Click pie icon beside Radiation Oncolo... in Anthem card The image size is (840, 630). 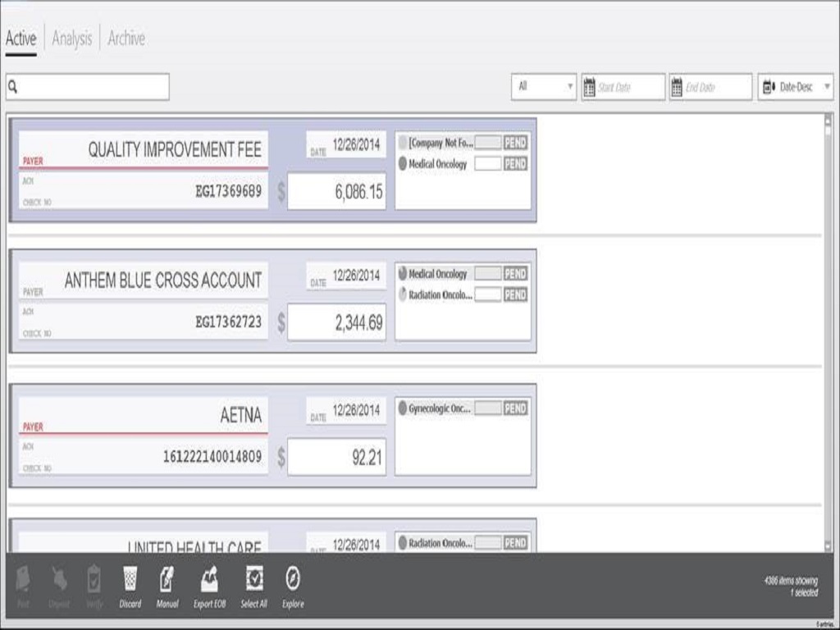coord(403,294)
